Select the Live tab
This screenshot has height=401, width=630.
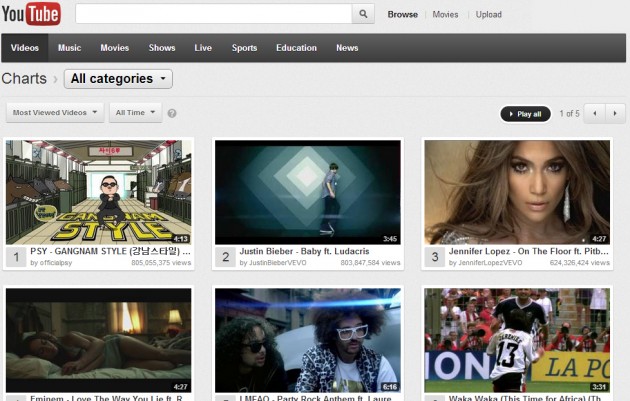coord(203,48)
